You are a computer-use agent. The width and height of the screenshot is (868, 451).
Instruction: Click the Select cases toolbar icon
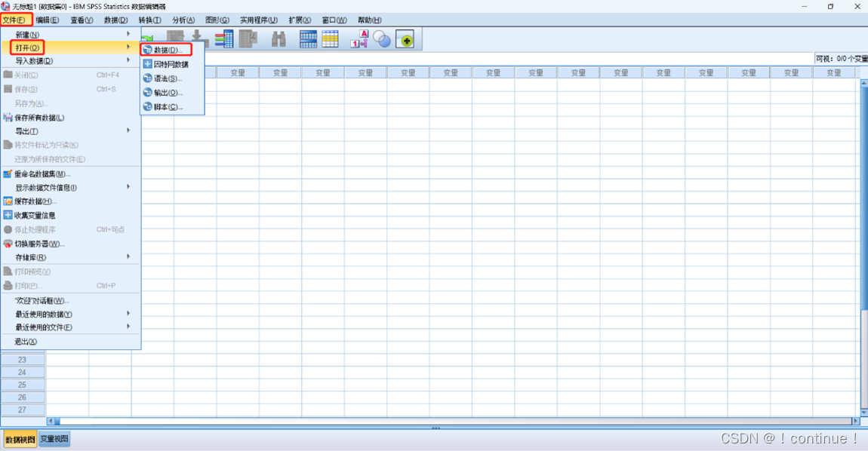(330, 38)
